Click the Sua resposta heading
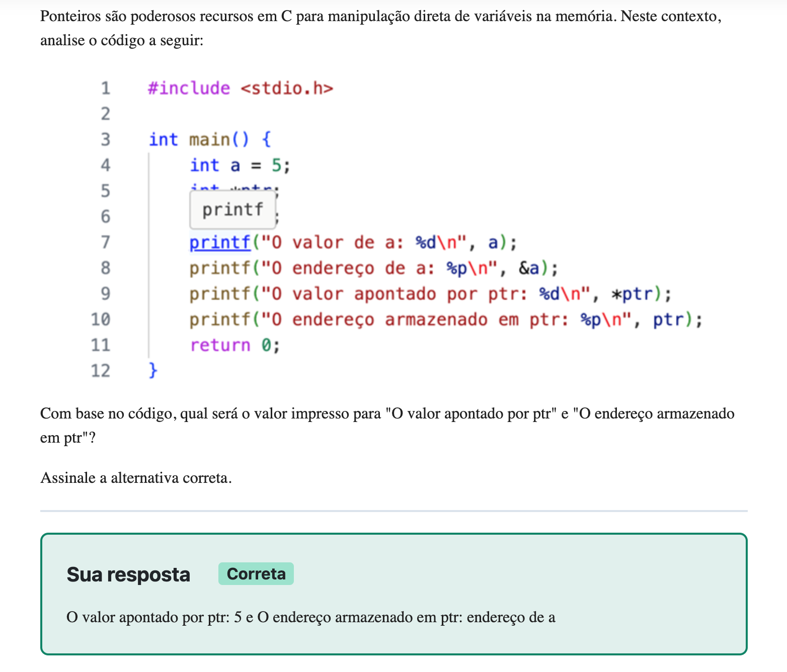Image resolution: width=787 pixels, height=672 pixels. pyautogui.click(x=128, y=574)
